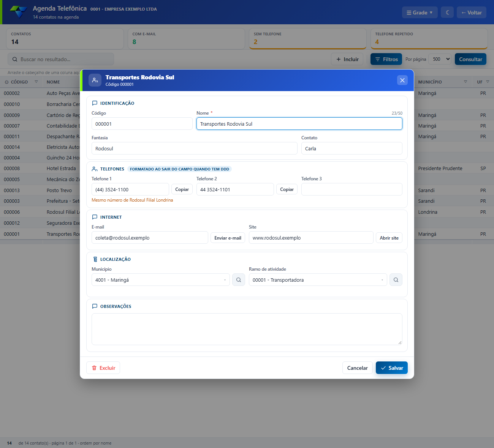Expand the Ramo de atividade Transportadora combo

pos(318,280)
